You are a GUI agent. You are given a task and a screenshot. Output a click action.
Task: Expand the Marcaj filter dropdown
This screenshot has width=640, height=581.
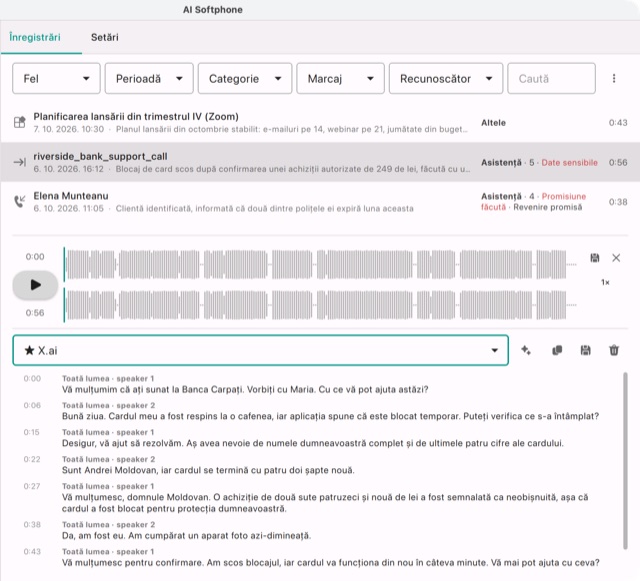pos(340,78)
